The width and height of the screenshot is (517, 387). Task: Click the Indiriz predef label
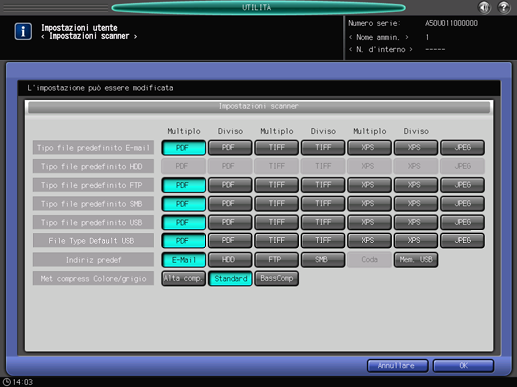[x=93, y=260]
